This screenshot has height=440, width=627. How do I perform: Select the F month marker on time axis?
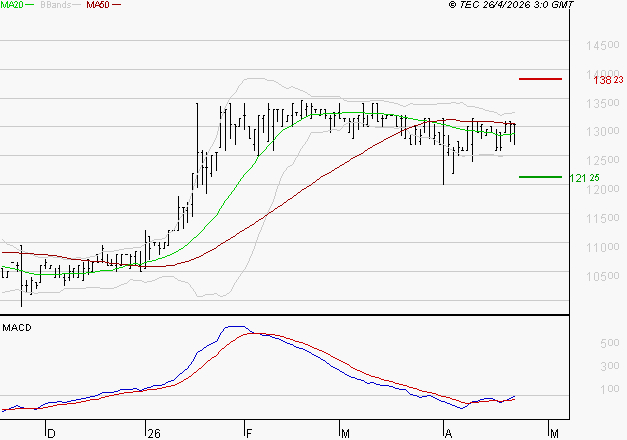[x=248, y=432]
